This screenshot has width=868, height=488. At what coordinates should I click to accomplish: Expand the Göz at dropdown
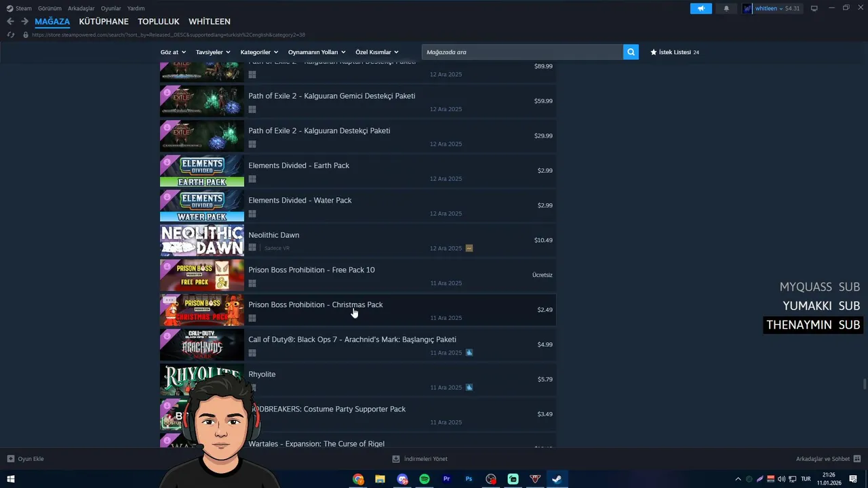[173, 52]
